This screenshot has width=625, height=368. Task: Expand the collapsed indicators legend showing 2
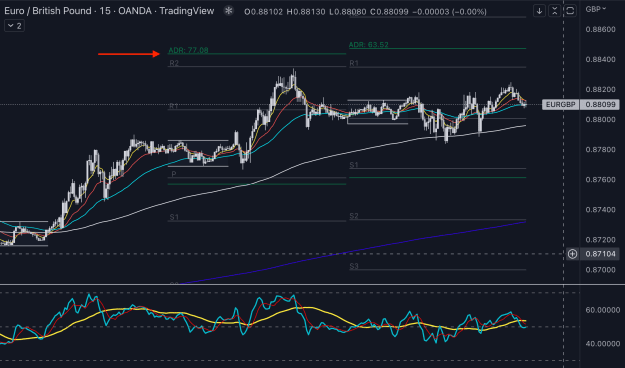click(x=14, y=26)
